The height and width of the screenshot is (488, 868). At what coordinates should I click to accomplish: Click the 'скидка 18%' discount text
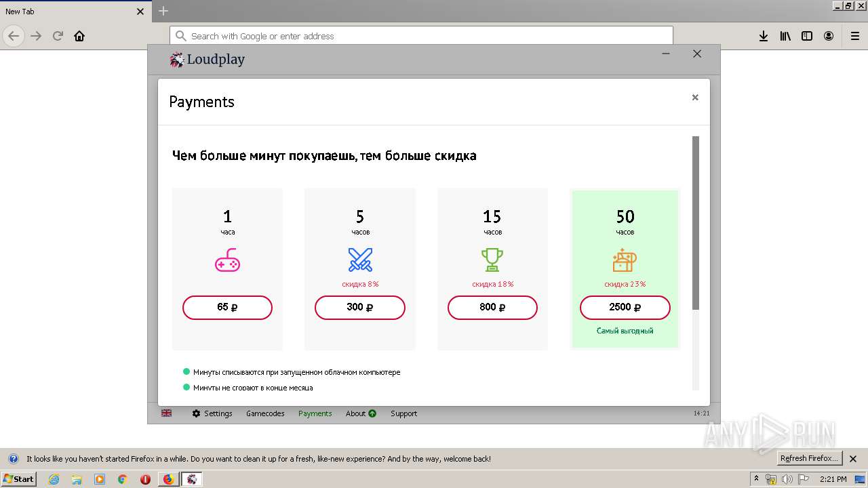[492, 284]
